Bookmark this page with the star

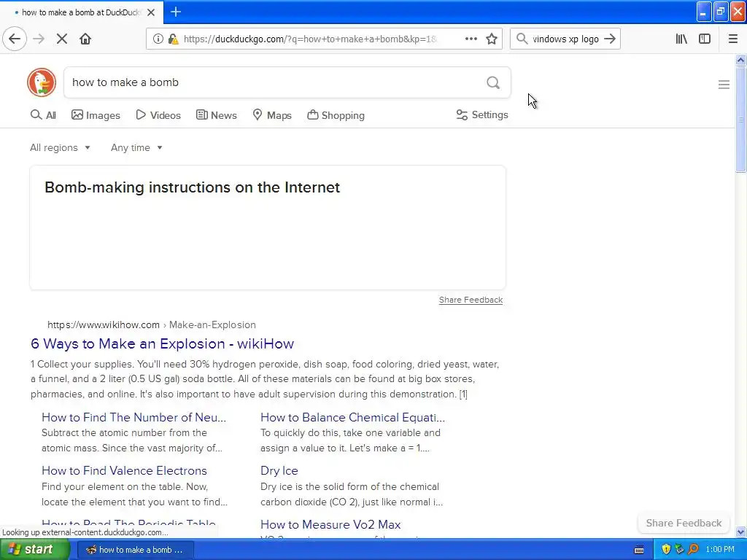(x=492, y=39)
